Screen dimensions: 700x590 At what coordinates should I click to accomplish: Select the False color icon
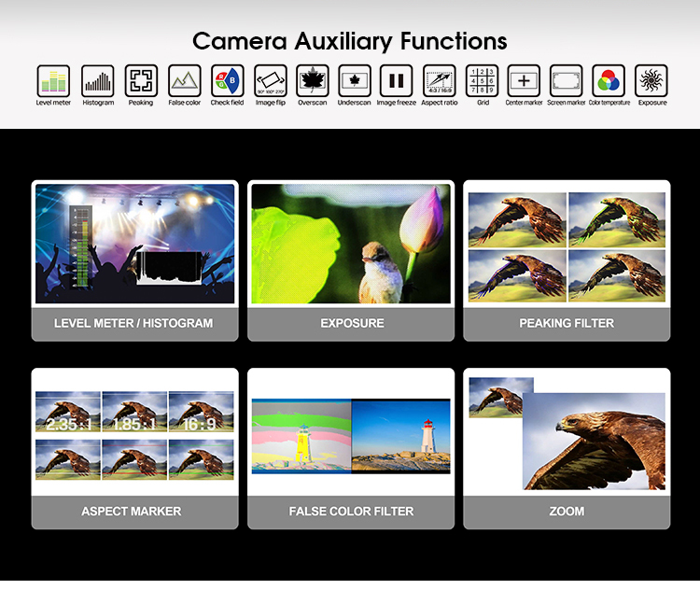click(x=184, y=80)
